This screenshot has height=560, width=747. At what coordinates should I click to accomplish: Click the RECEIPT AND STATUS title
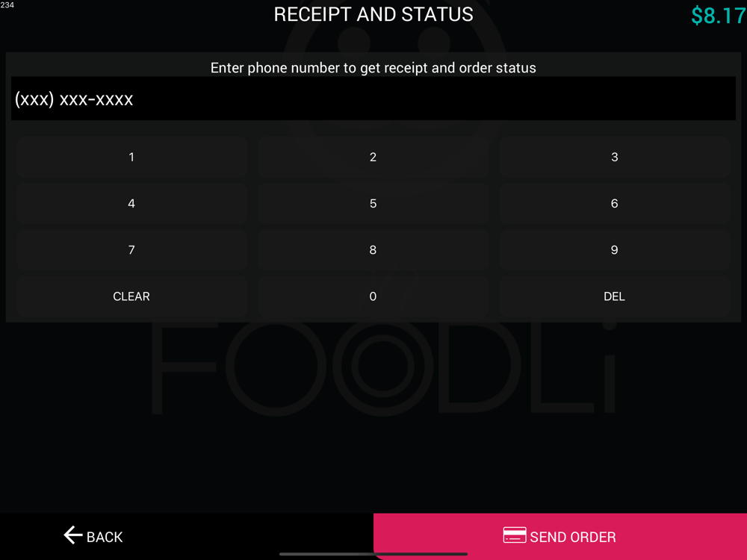(x=373, y=14)
